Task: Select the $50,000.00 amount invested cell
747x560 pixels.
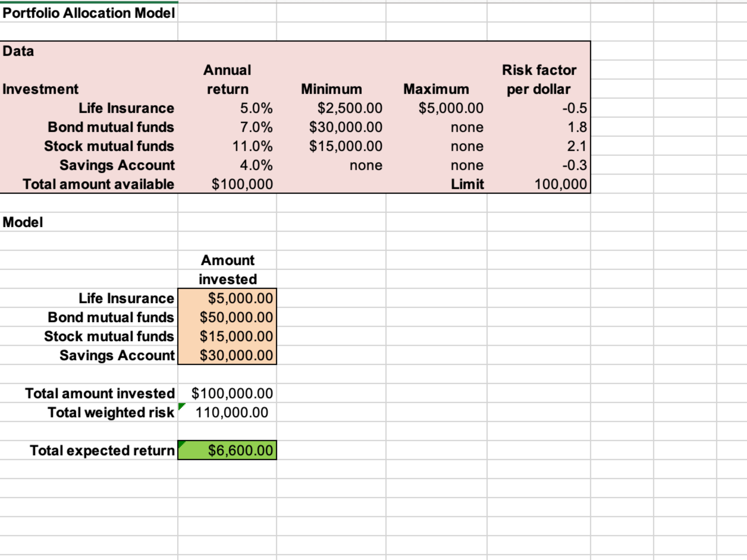Action: tap(227, 317)
